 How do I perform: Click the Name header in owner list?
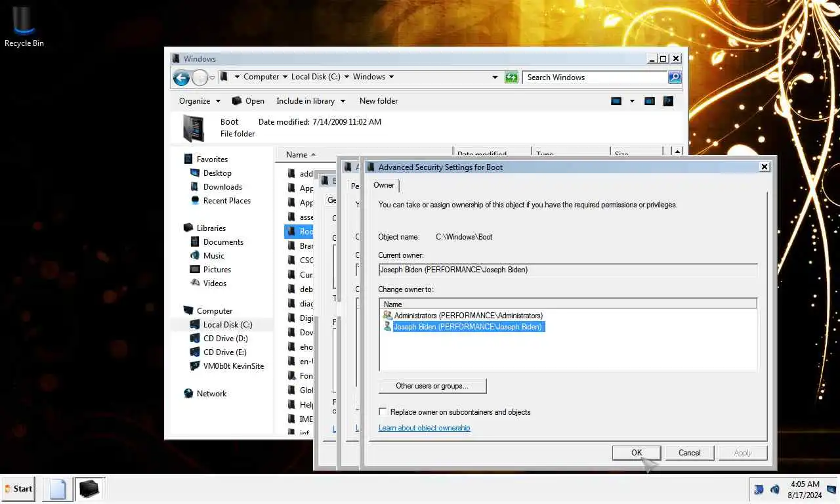tap(568, 304)
